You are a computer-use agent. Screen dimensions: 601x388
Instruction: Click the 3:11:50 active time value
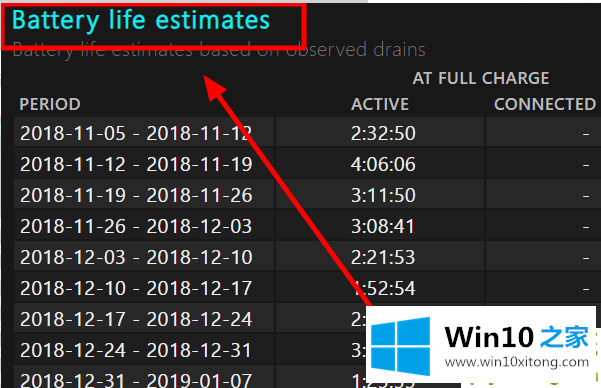(x=383, y=195)
